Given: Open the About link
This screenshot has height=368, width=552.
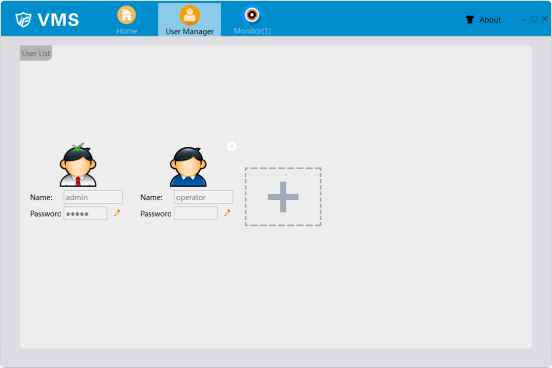Looking at the screenshot, I should [490, 20].
